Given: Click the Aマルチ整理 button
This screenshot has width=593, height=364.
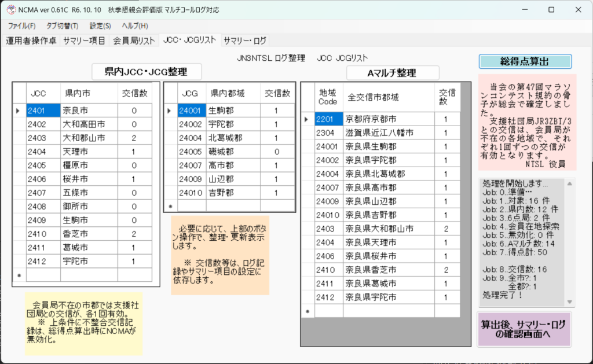Looking at the screenshot, I should [392, 73].
